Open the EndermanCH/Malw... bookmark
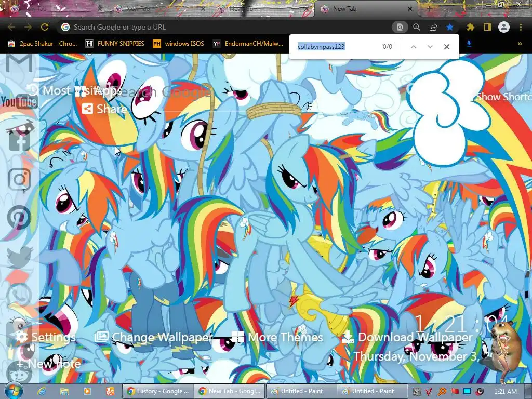Image resolution: width=532 pixels, height=399 pixels. coord(248,44)
